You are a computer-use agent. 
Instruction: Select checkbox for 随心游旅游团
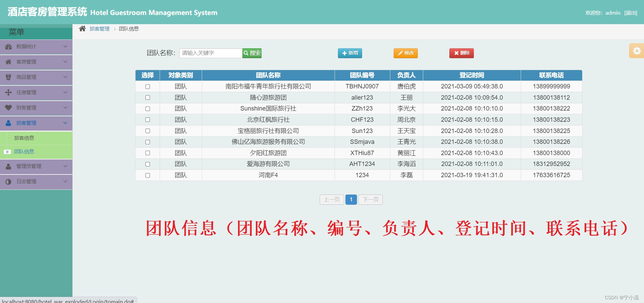tap(147, 98)
